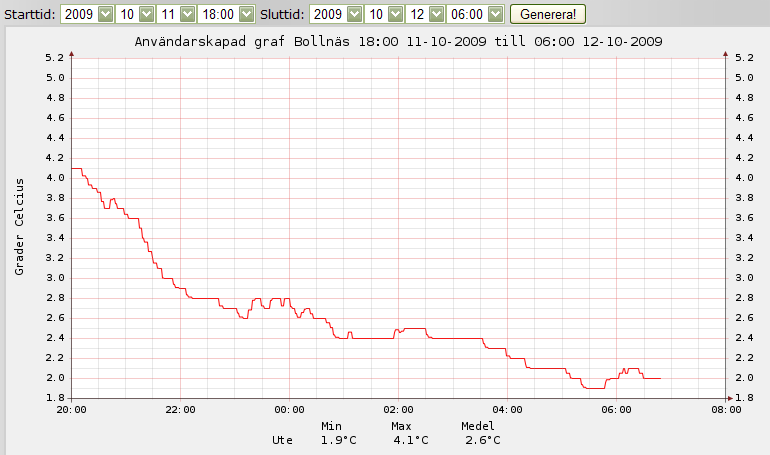Viewport: 770px width, 455px height.
Task: Click the 00:00 mark on the time axis
Action: [289, 409]
